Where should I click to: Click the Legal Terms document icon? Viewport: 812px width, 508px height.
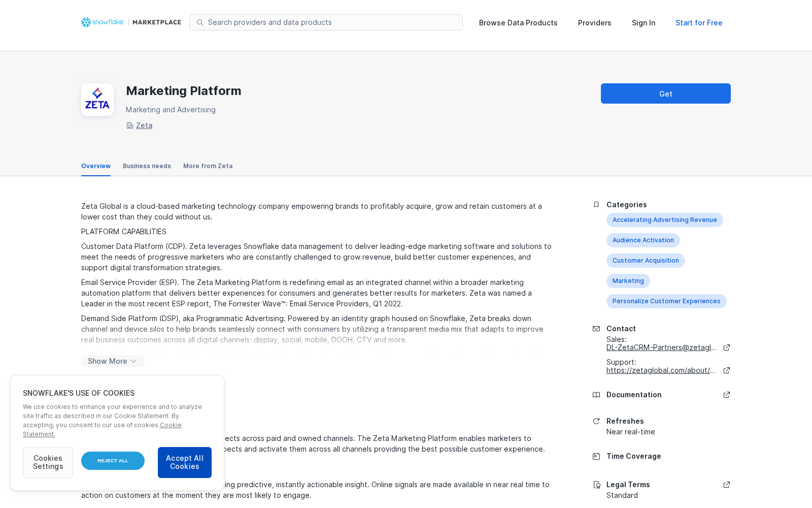[596, 485]
